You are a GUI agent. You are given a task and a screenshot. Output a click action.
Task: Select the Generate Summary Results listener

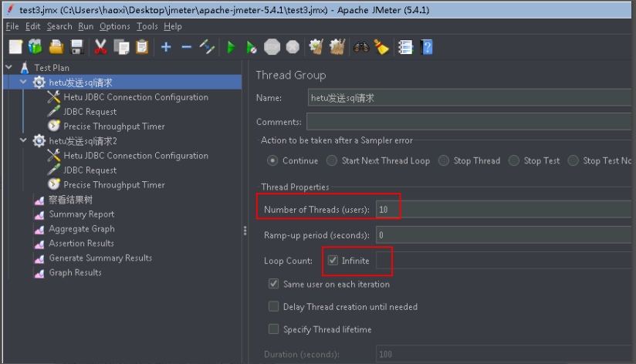click(x=100, y=258)
